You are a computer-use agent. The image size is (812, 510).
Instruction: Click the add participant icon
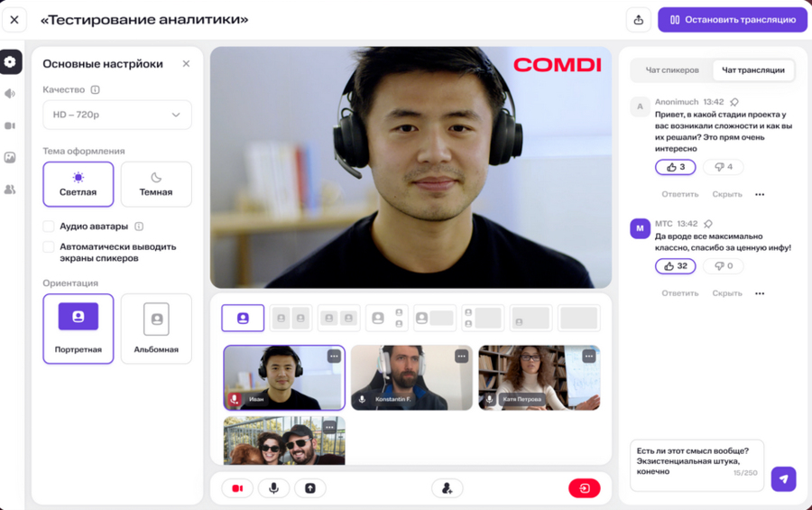pos(447,488)
